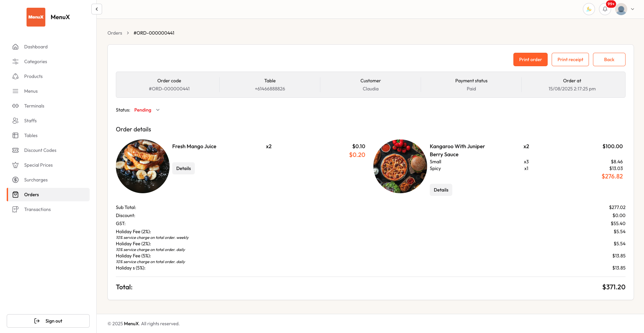Click the mango juice total $0.20

tap(357, 155)
